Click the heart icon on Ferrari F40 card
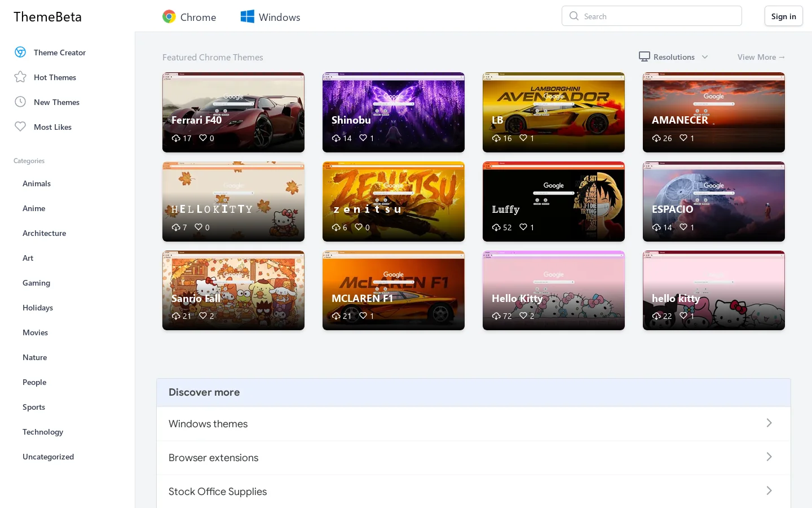 (203, 138)
